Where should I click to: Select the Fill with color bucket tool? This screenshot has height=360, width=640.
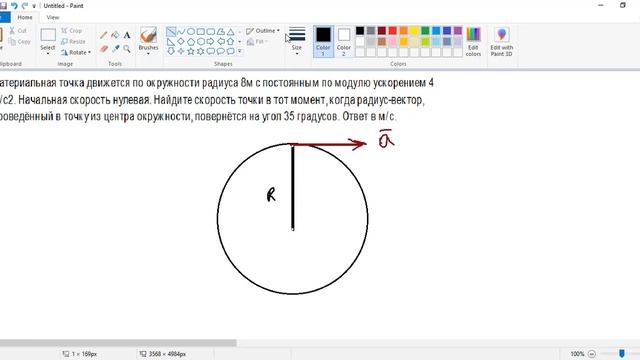click(x=116, y=36)
